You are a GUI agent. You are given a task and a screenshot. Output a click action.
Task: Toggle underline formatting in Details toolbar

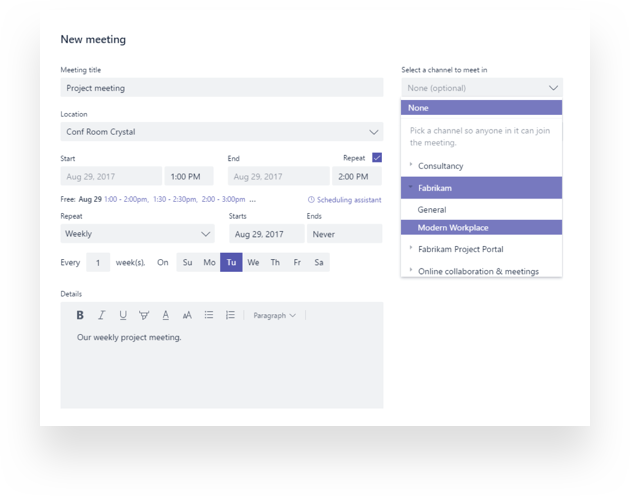(x=123, y=315)
